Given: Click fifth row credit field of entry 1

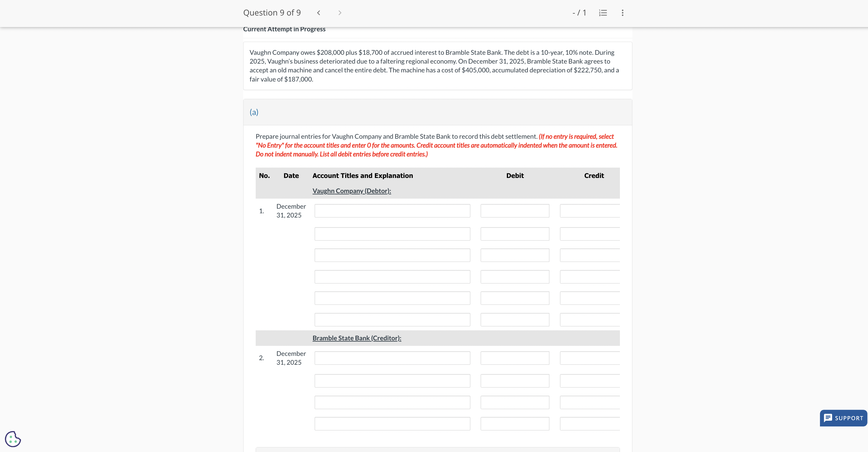Looking at the screenshot, I should pyautogui.click(x=590, y=298).
